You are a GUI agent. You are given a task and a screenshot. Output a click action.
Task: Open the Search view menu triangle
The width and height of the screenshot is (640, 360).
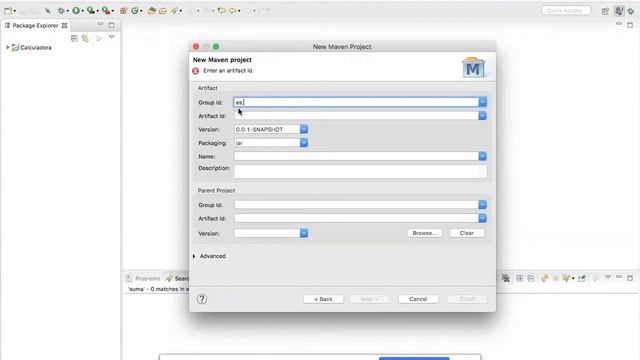(x=608, y=278)
